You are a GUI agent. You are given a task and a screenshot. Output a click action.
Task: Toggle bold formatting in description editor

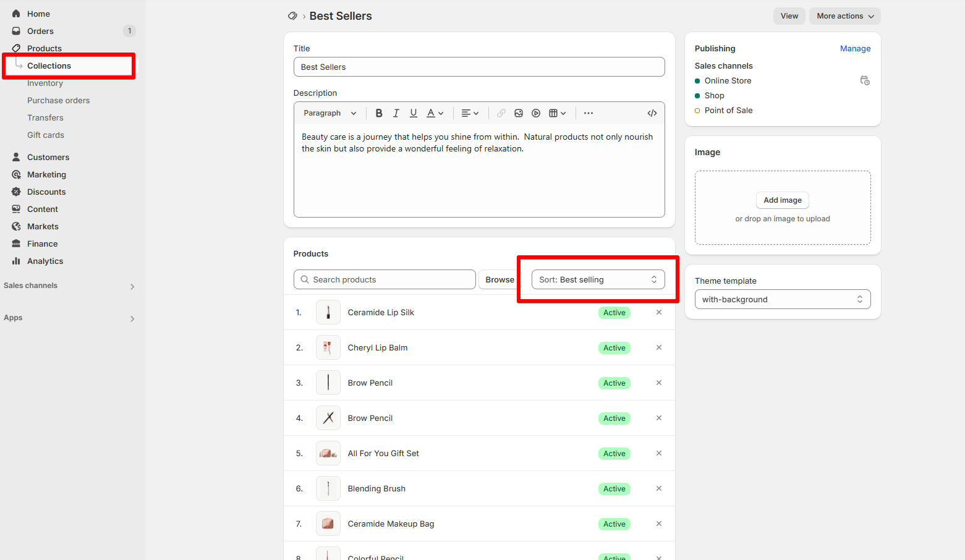tap(379, 113)
